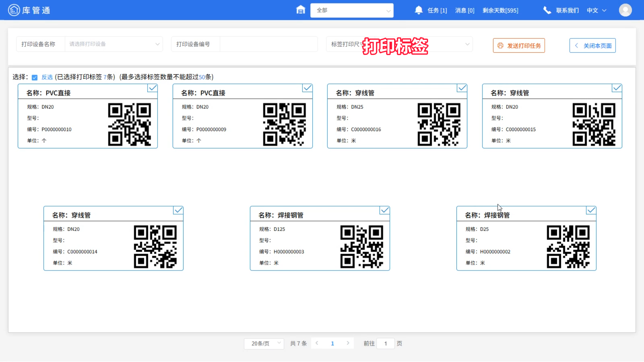The width and height of the screenshot is (644, 362).
Task: Uncheck the label H0000000002 checkbox
Action: point(591,210)
